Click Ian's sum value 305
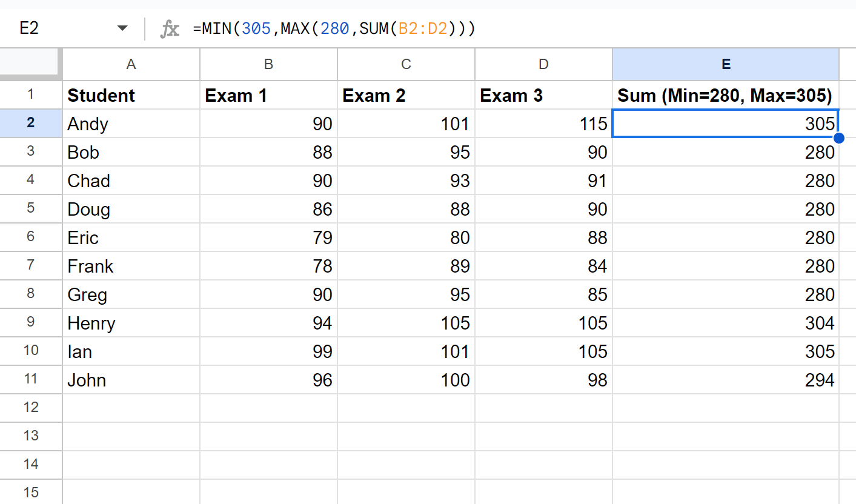Screen dimensions: 856x504 [726, 351]
